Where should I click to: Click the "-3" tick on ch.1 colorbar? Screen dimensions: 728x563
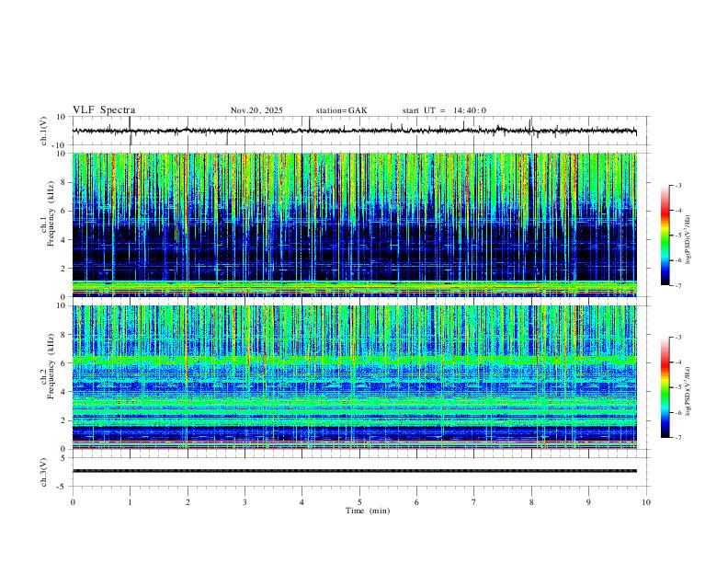pyautogui.click(x=677, y=185)
